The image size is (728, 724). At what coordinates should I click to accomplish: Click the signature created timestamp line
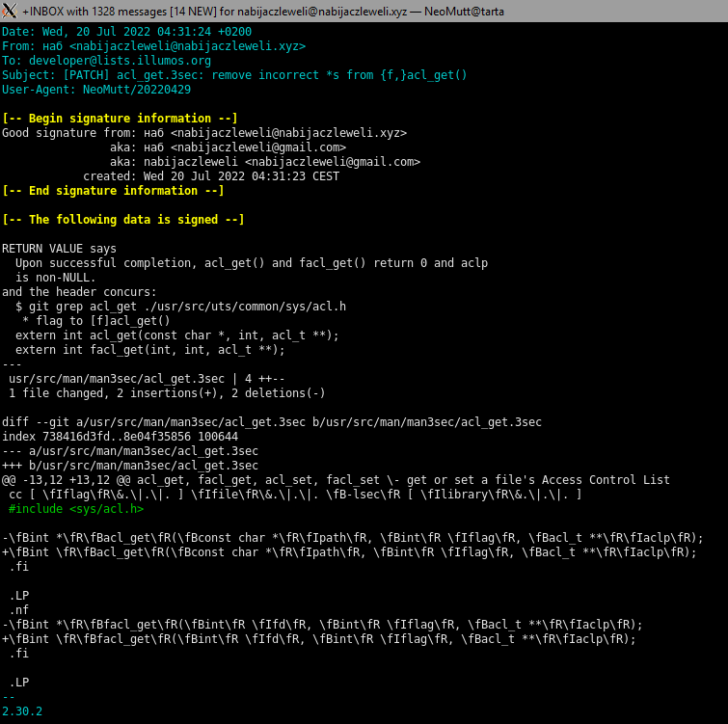(210, 176)
